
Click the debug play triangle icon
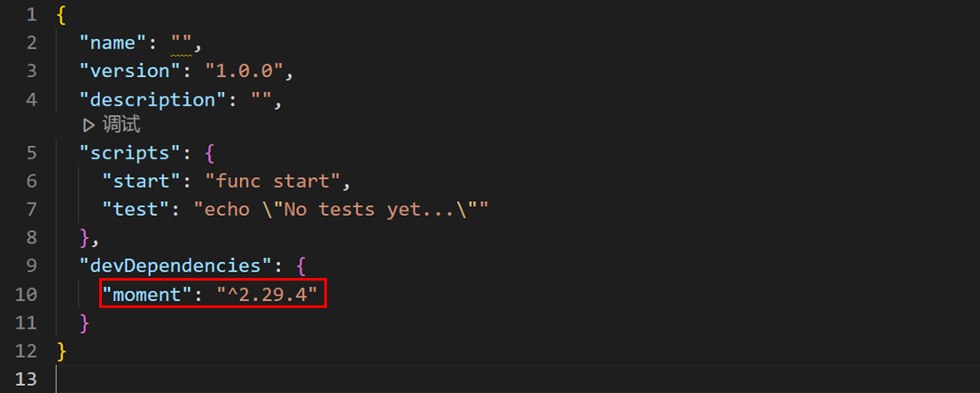pos(89,126)
